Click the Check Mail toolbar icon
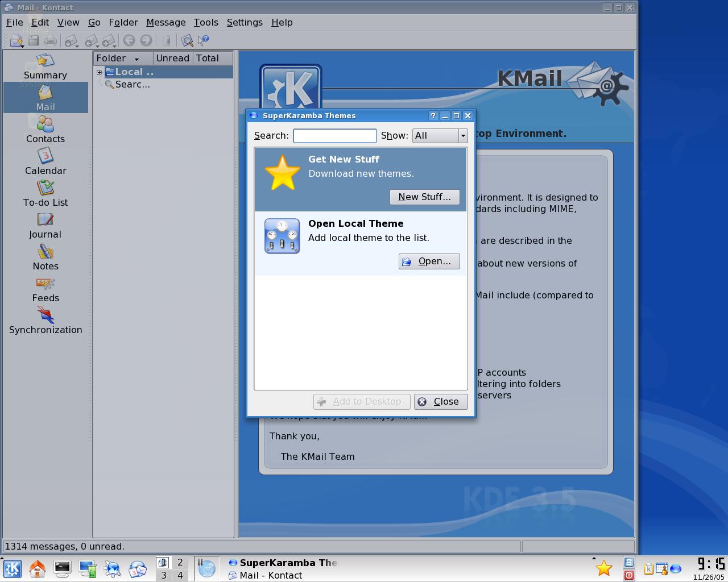This screenshot has width=728, height=582. [71, 40]
